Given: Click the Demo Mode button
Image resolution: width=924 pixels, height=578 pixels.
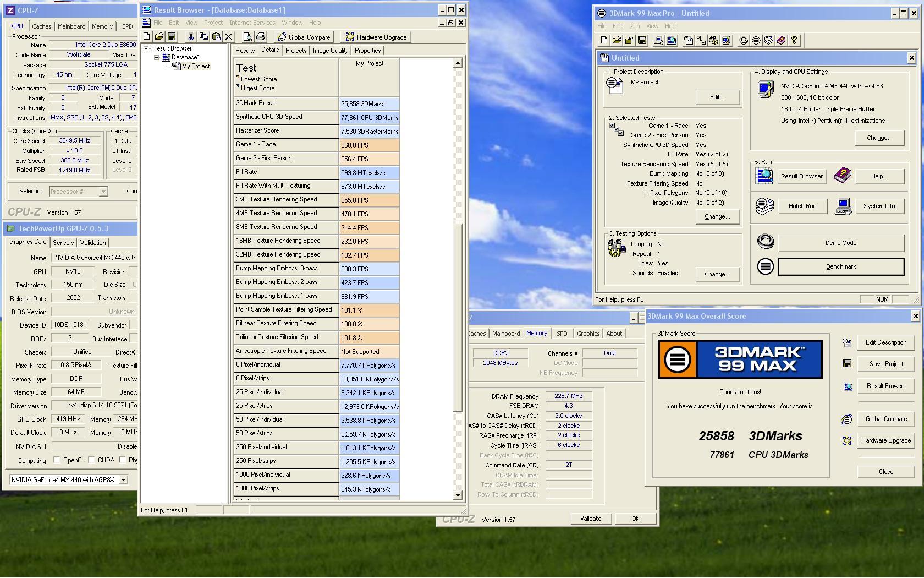Looking at the screenshot, I should [x=841, y=243].
